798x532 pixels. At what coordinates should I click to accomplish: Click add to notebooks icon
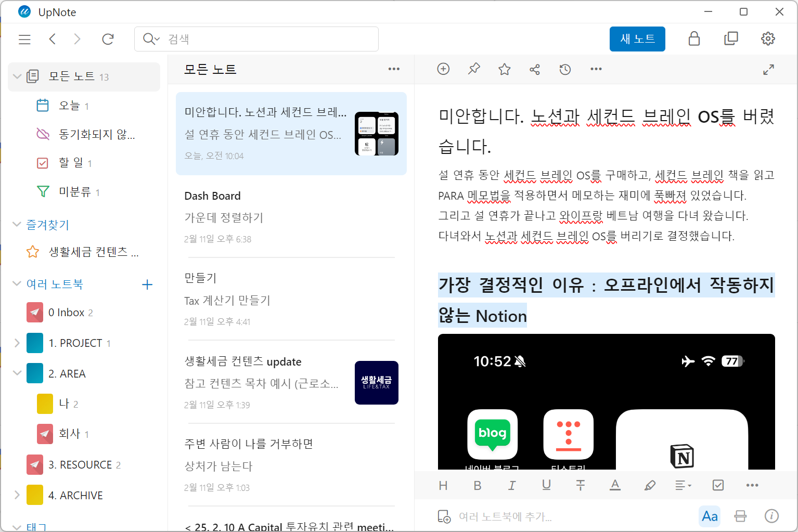click(444, 516)
